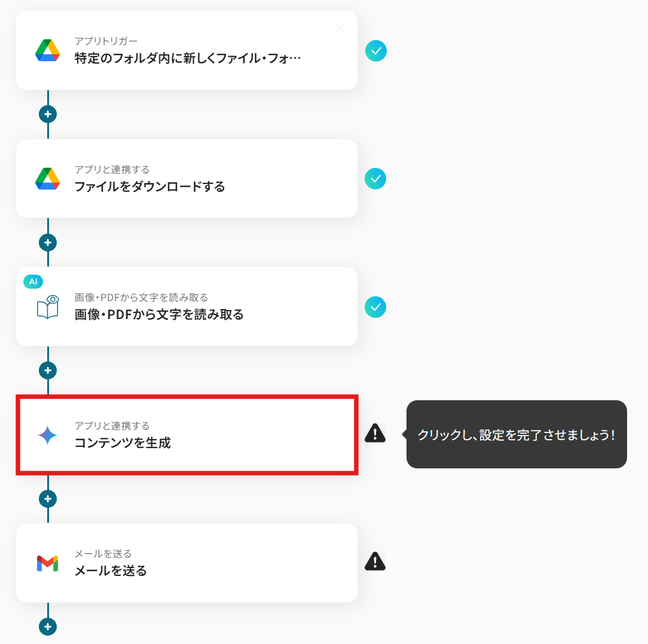Click the Gemini sparkle icon

[x=48, y=435]
